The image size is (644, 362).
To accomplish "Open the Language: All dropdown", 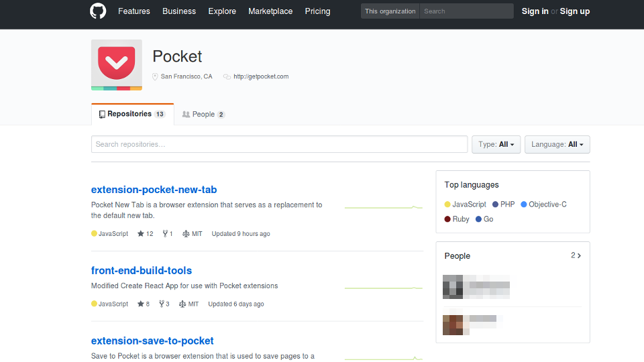I will point(557,145).
